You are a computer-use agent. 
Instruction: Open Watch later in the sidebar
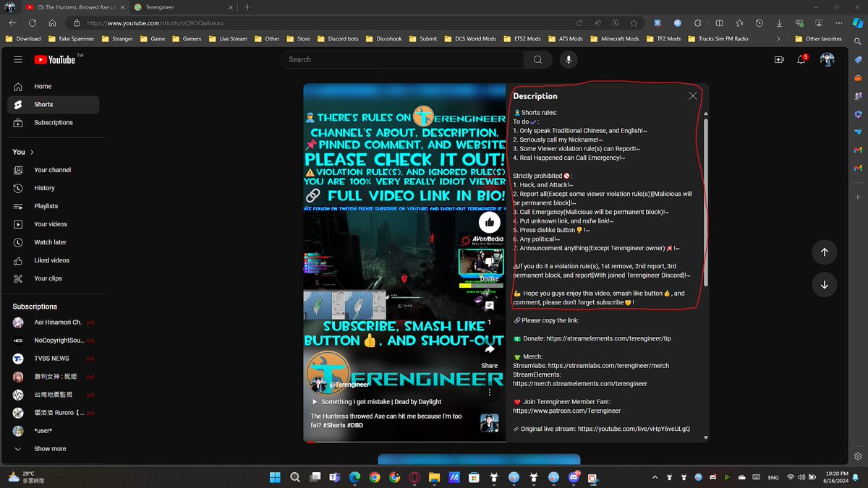(54, 242)
